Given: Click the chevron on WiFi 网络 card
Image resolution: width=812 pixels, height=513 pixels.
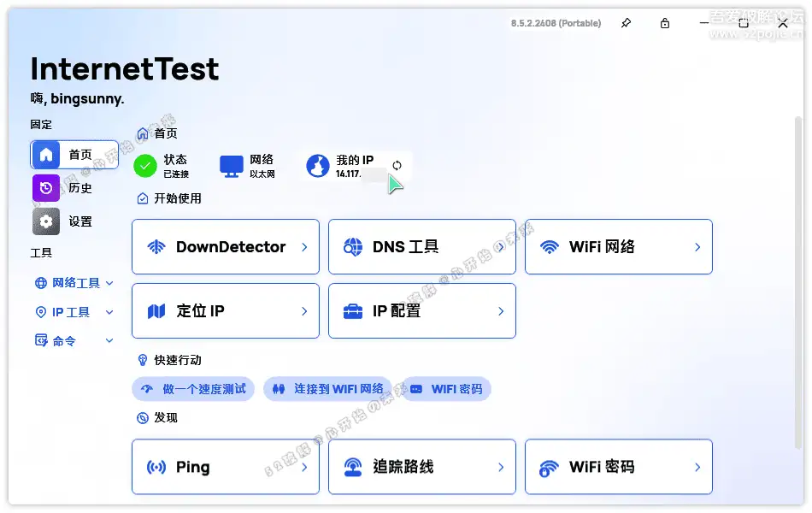Looking at the screenshot, I should (697, 247).
